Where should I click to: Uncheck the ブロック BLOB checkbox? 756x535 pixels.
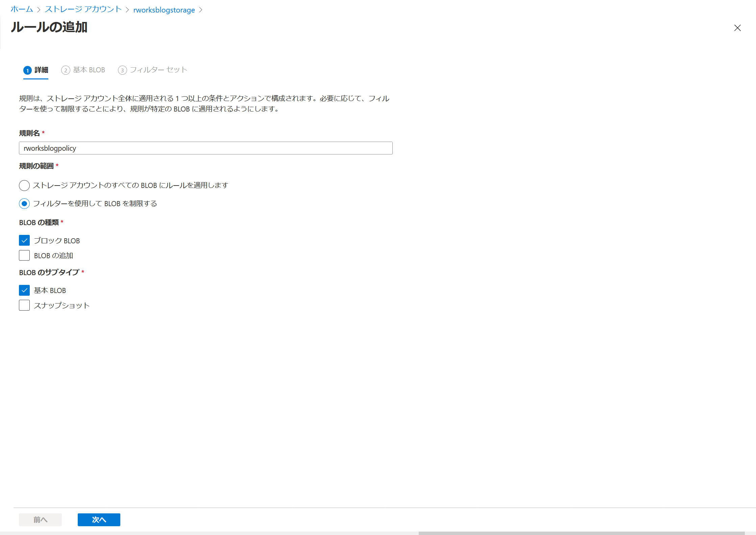click(24, 241)
